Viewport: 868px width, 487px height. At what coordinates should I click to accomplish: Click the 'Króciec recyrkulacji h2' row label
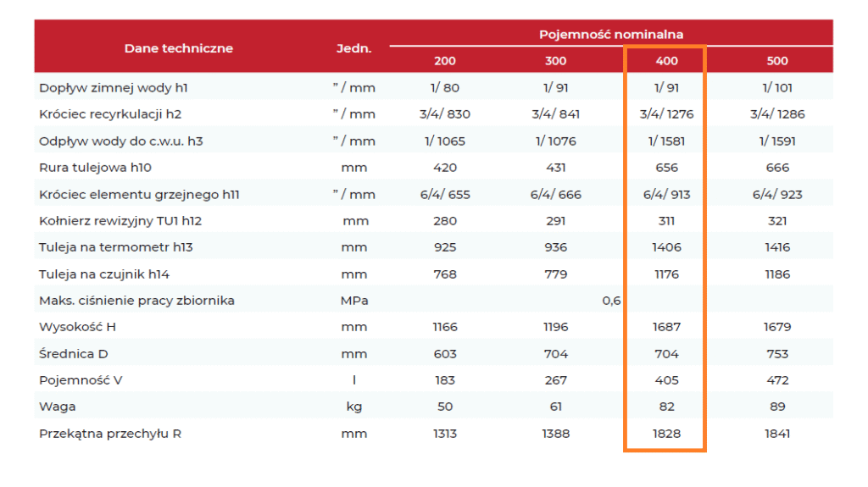click(110, 114)
